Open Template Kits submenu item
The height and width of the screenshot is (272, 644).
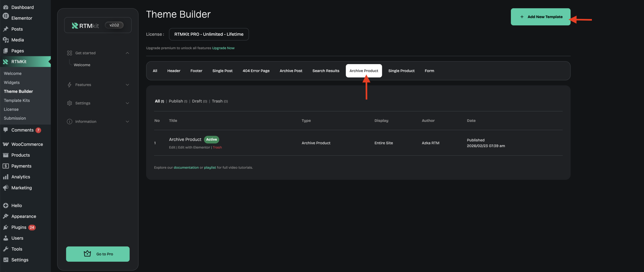point(17,100)
